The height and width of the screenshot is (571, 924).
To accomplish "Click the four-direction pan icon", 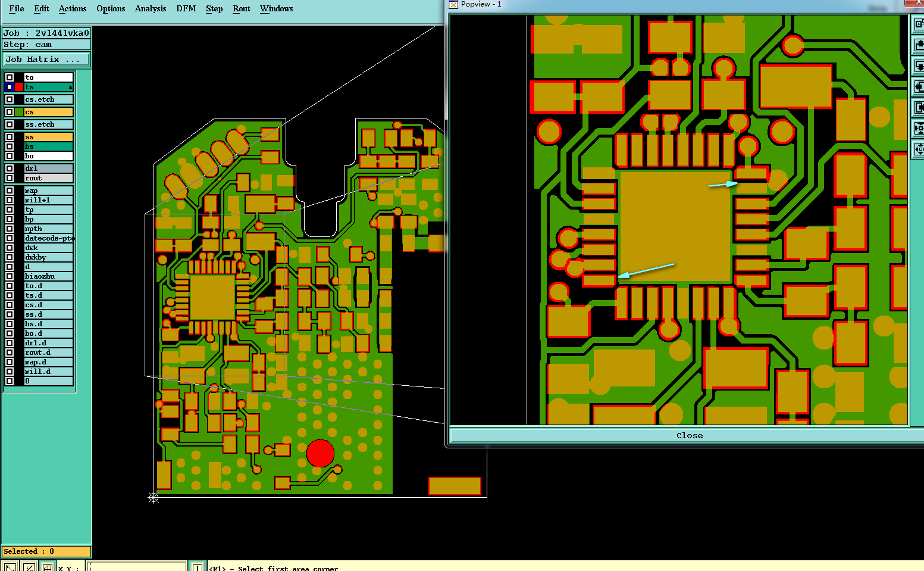I will coord(919,149).
